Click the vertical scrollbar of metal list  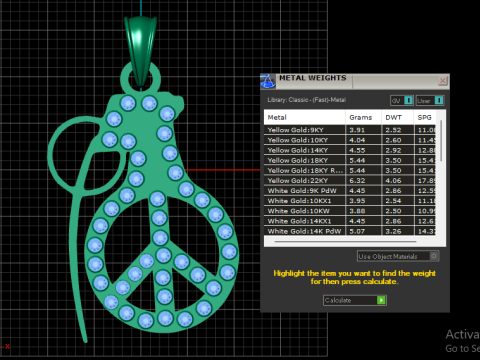(x=441, y=142)
